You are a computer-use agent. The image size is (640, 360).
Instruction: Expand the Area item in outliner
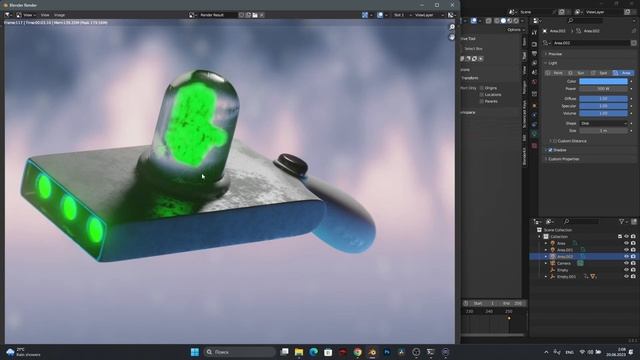(x=546, y=243)
